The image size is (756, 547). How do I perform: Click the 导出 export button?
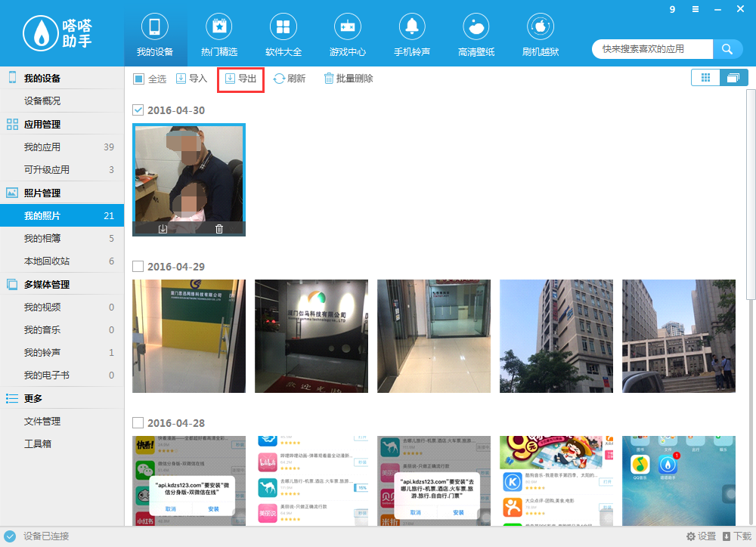(240, 79)
